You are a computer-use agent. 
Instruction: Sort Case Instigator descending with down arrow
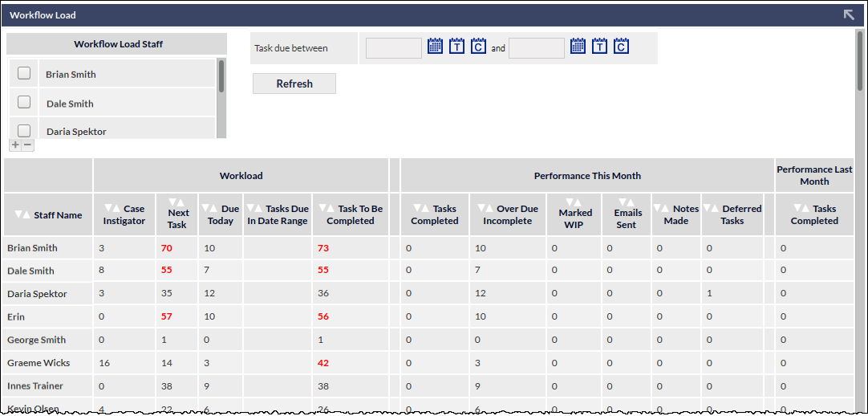(108, 209)
